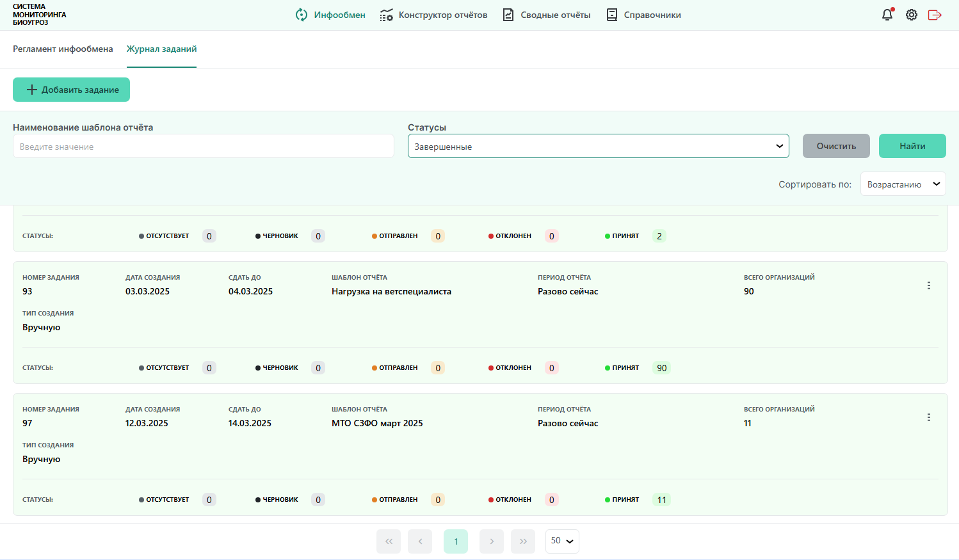Click the Конструктор отчётов chart icon
The image size is (959, 560).
386,15
